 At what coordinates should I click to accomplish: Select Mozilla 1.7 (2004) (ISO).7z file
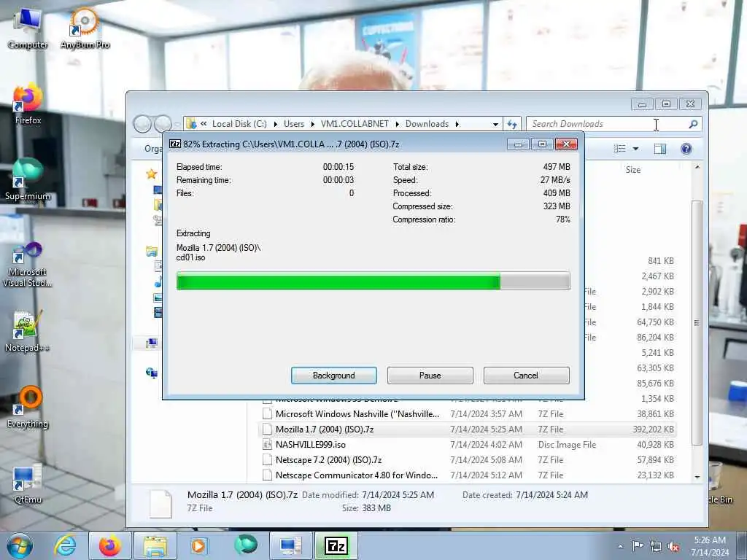pyautogui.click(x=467, y=429)
